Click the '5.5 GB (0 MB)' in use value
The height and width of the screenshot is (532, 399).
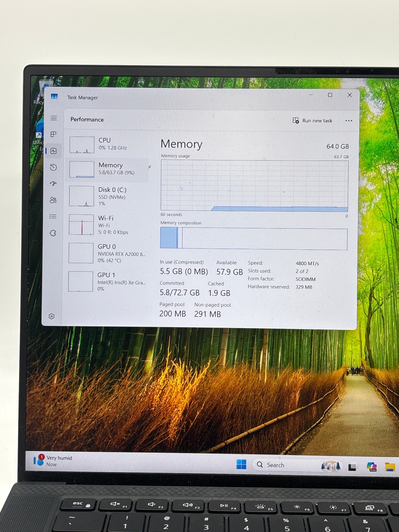(x=184, y=272)
